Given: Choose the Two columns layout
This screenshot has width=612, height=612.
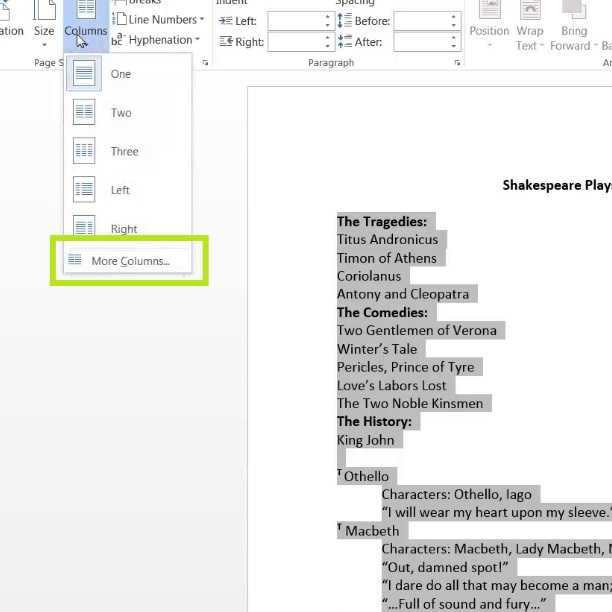Looking at the screenshot, I should click(128, 112).
